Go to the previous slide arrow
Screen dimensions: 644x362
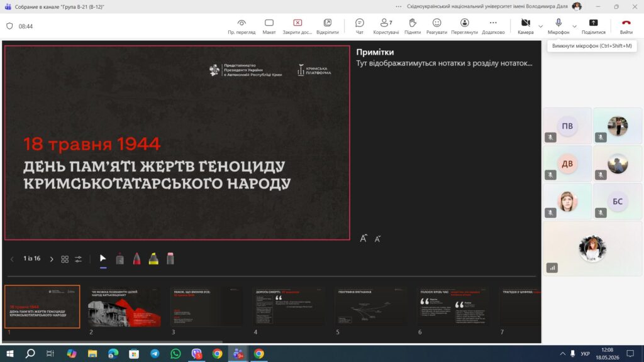[12, 259]
